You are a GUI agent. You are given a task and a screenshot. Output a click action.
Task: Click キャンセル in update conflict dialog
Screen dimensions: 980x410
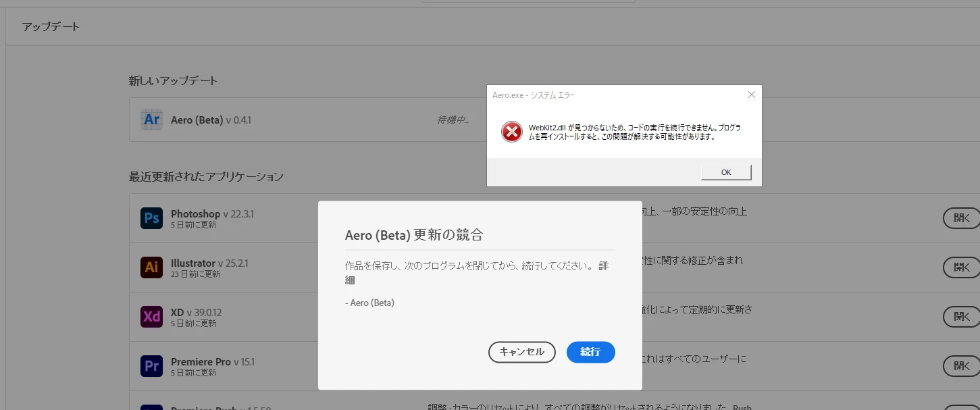tap(521, 352)
